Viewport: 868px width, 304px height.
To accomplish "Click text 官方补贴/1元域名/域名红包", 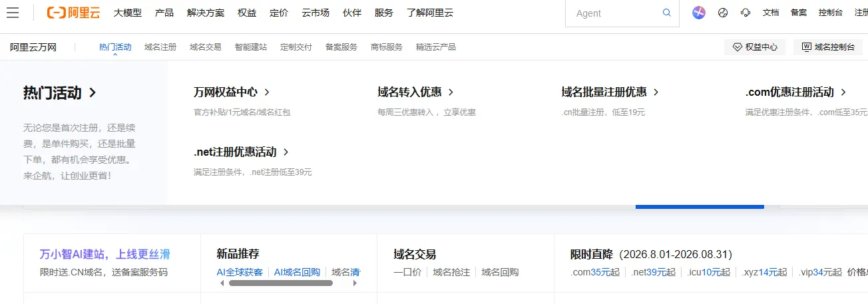I will pyautogui.click(x=242, y=112).
